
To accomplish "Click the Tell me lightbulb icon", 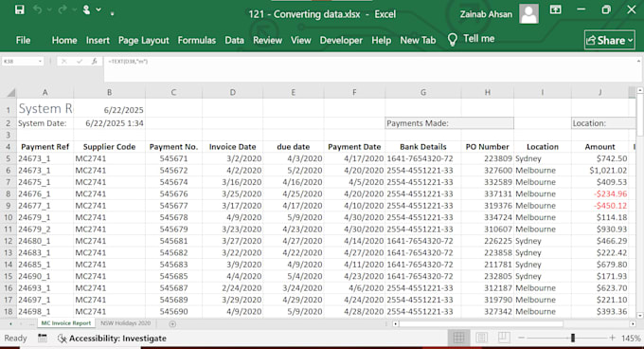I will pyautogui.click(x=452, y=40).
